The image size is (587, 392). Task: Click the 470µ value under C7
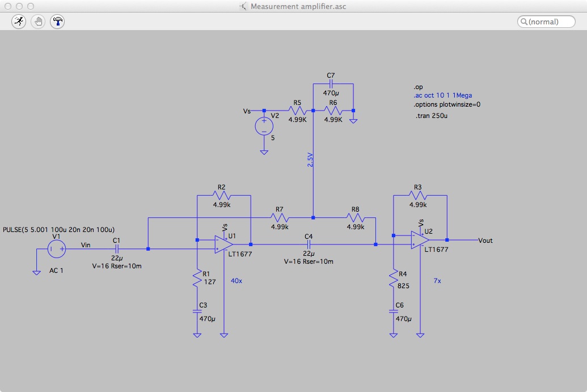tap(331, 93)
